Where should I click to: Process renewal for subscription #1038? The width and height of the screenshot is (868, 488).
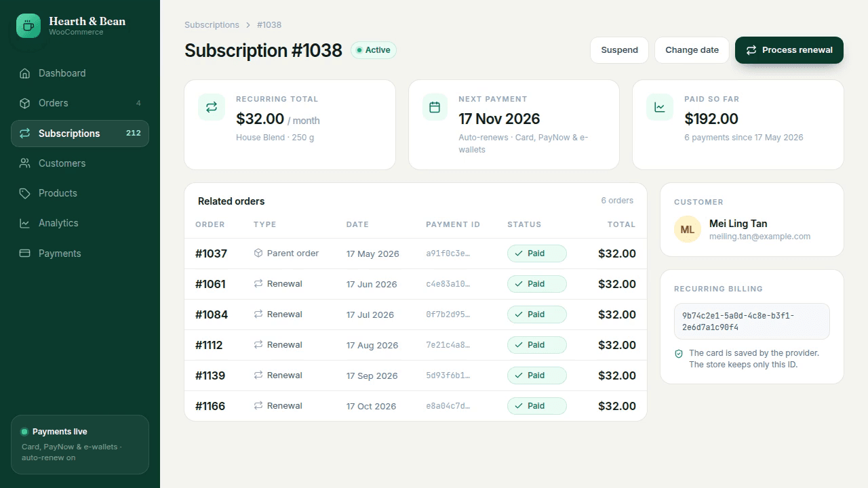click(x=789, y=50)
